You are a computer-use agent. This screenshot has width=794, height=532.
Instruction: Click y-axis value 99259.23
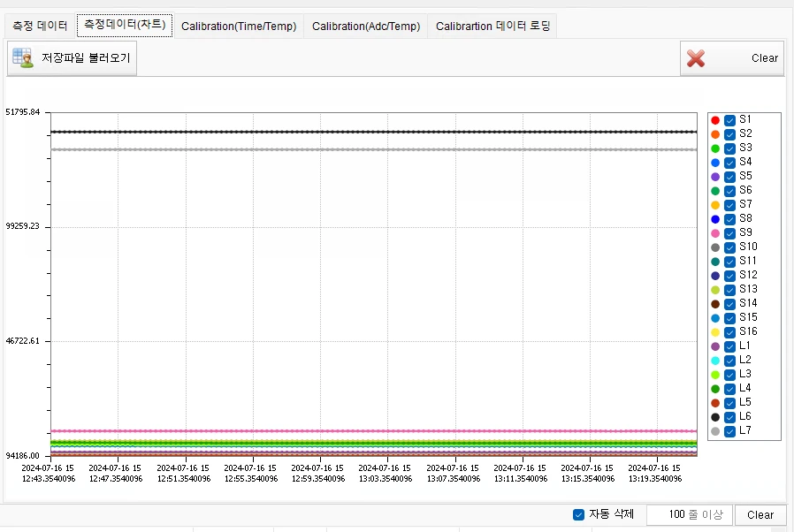(23, 226)
